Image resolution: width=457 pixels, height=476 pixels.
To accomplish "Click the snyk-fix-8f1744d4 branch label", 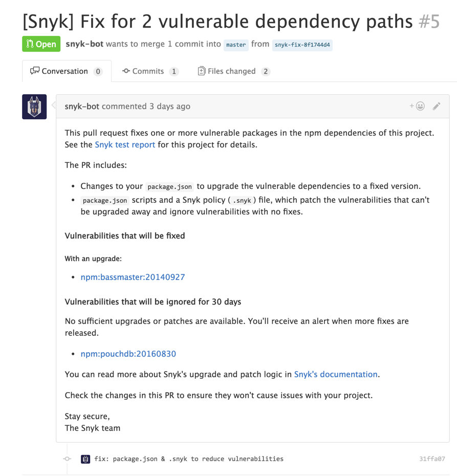I will tap(301, 45).
